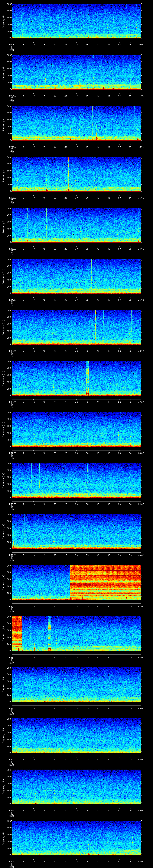Select the spectrogram panel starting at 4:38:00
153x868 pixels.
pos(76,480)
